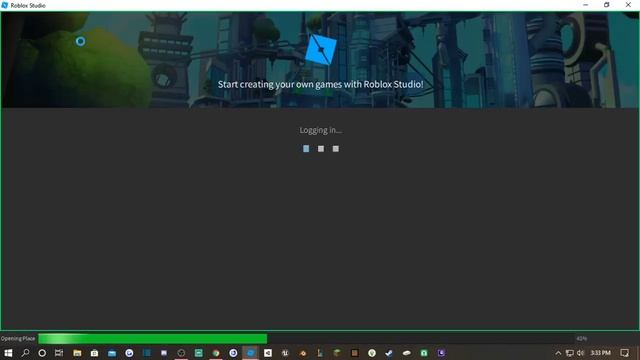Open Google Chrome from taskbar
The width and height of the screenshot is (640, 360).
click(216, 353)
